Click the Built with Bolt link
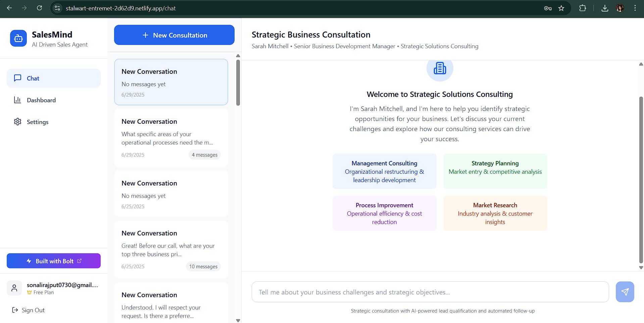This screenshot has height=323, width=644. coord(54,261)
